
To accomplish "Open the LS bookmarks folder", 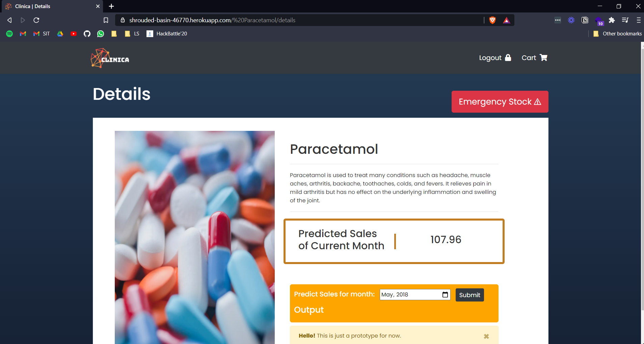I will [132, 34].
